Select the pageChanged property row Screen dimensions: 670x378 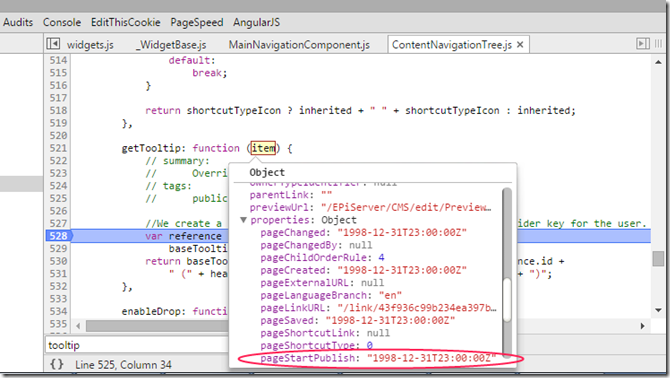[364, 233]
